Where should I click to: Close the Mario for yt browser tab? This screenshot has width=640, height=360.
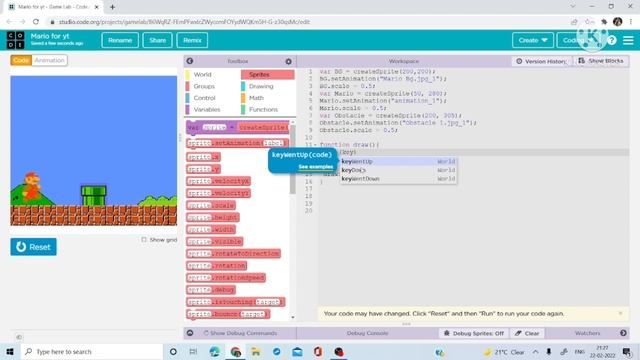[97, 7]
